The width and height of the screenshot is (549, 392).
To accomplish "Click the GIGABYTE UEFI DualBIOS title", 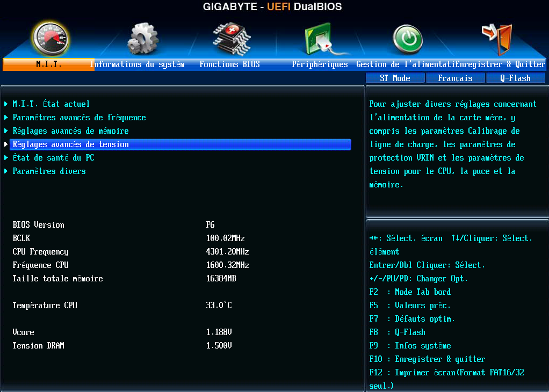I will (272, 6).
